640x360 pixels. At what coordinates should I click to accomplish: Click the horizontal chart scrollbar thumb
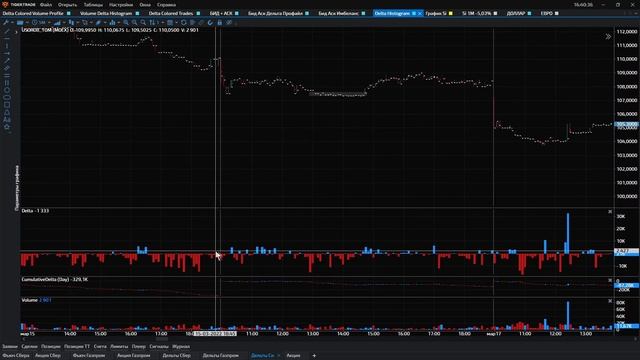pyautogui.click(x=161, y=339)
